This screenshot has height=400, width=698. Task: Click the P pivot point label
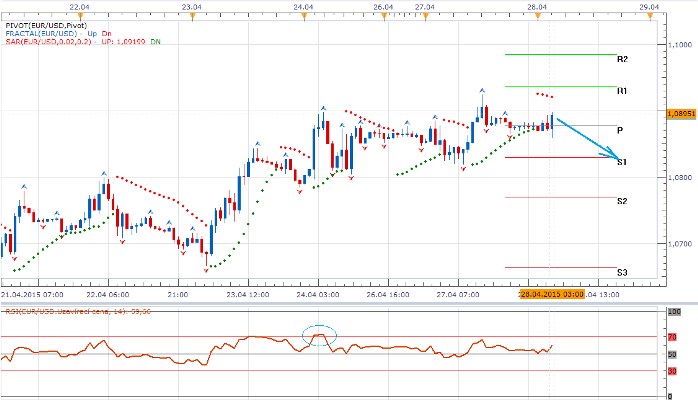pyautogui.click(x=620, y=130)
